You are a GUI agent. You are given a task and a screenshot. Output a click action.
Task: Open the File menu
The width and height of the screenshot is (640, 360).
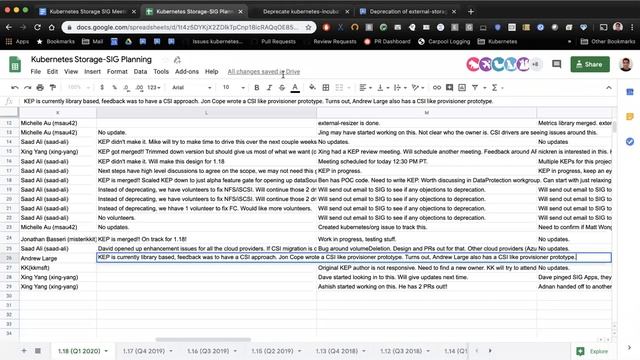(x=36, y=71)
